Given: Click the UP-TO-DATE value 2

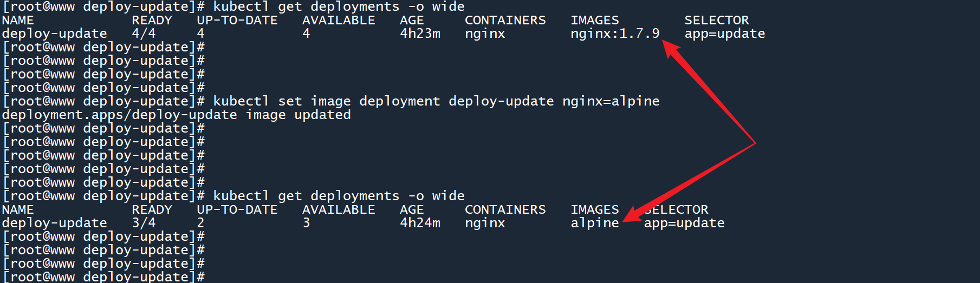Looking at the screenshot, I should (x=200, y=223).
